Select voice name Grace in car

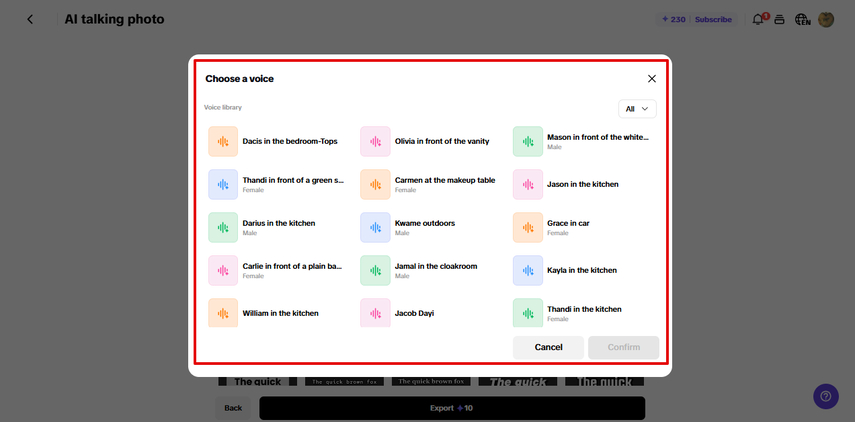click(568, 223)
